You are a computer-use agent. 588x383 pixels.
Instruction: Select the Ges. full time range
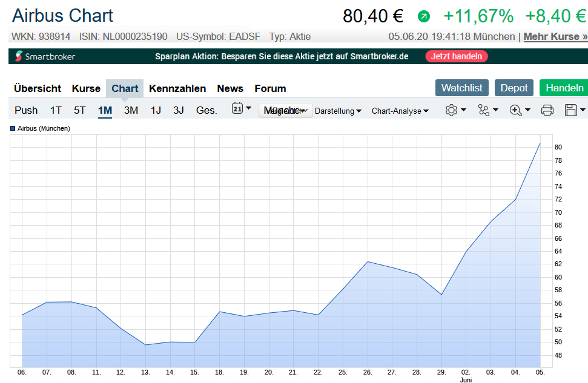206,110
